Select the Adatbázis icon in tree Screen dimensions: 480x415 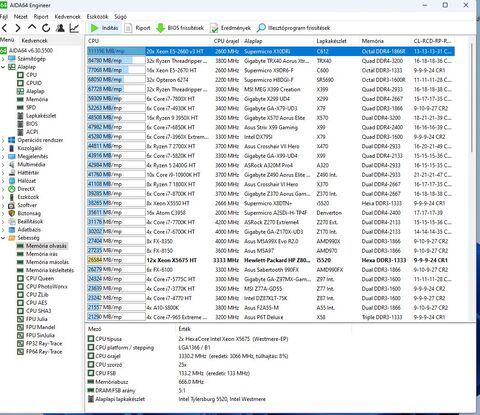pyautogui.click(x=12, y=230)
